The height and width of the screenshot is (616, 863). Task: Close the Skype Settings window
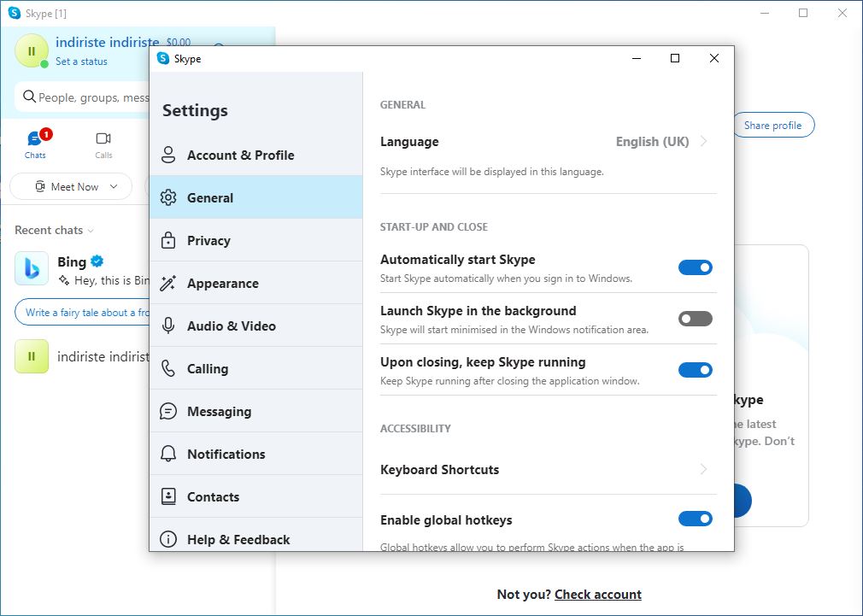[713, 58]
